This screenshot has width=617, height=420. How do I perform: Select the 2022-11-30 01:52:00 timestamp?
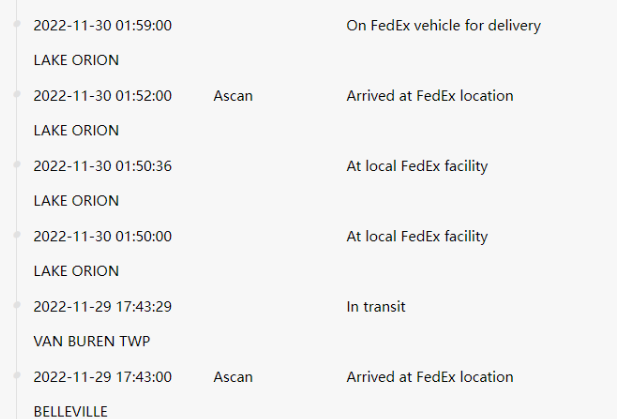[103, 96]
